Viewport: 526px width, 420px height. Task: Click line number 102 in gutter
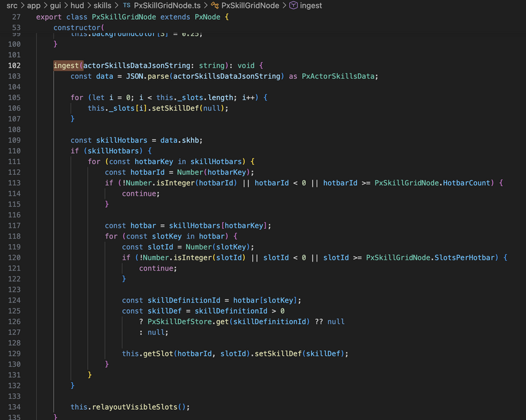click(x=14, y=65)
